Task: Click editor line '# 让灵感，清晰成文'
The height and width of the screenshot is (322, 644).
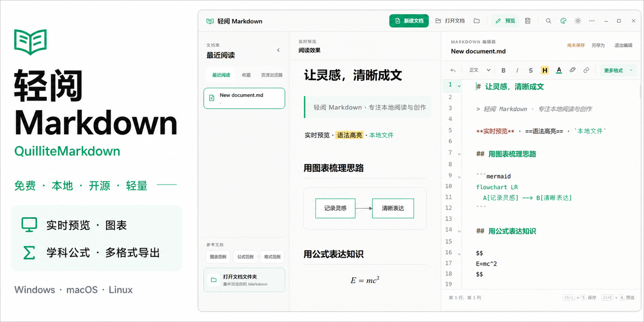Action: 510,87
